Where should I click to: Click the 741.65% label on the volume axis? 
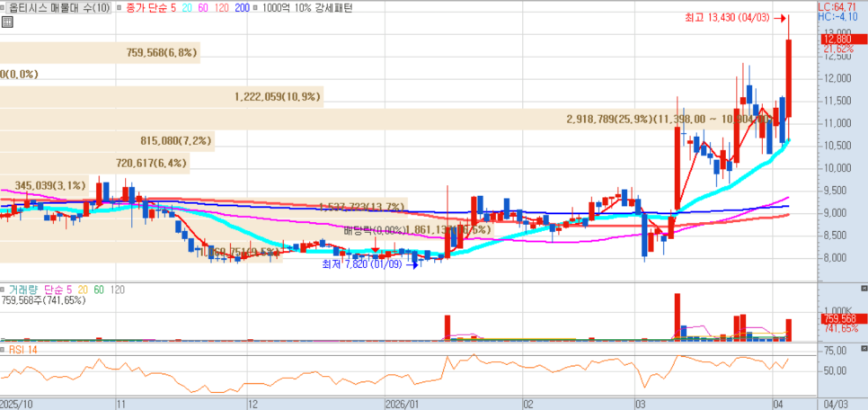pos(840,328)
